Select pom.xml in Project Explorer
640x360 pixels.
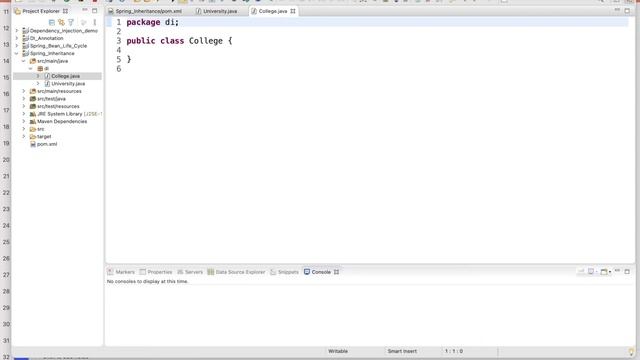coord(47,144)
